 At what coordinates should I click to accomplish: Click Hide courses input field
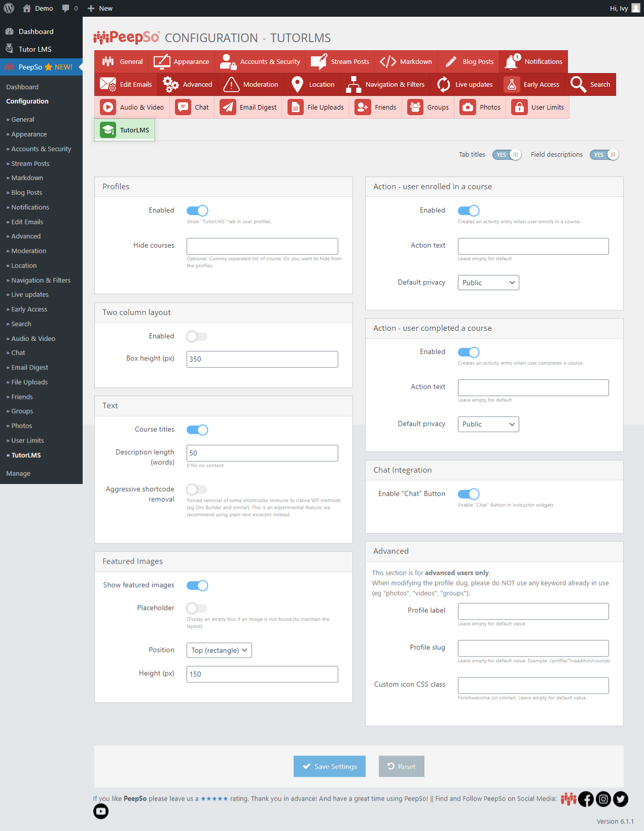262,246
